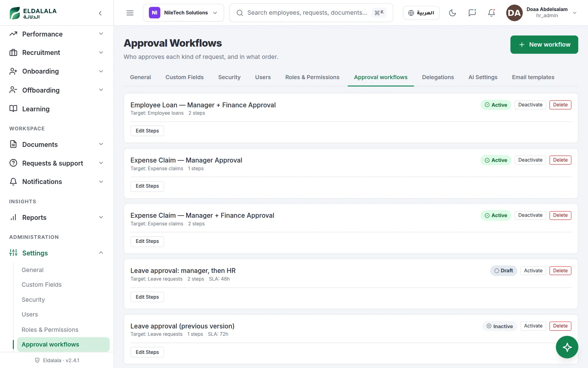Switch to the Email templates tab
The image size is (588, 368).
click(x=533, y=77)
